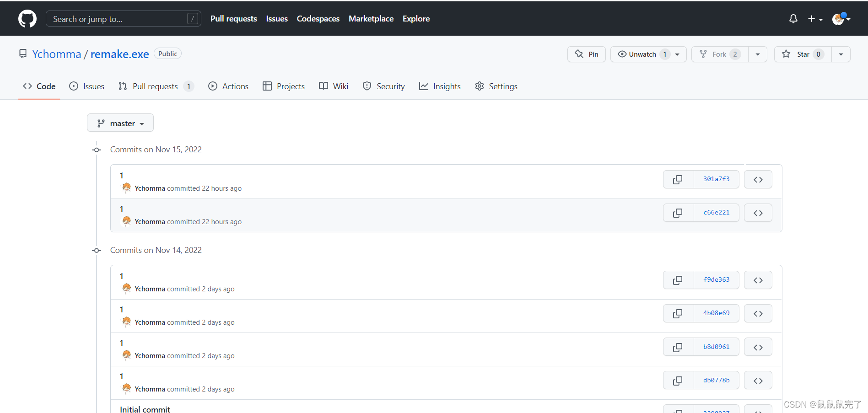
Task: Star the repository
Action: click(803, 54)
